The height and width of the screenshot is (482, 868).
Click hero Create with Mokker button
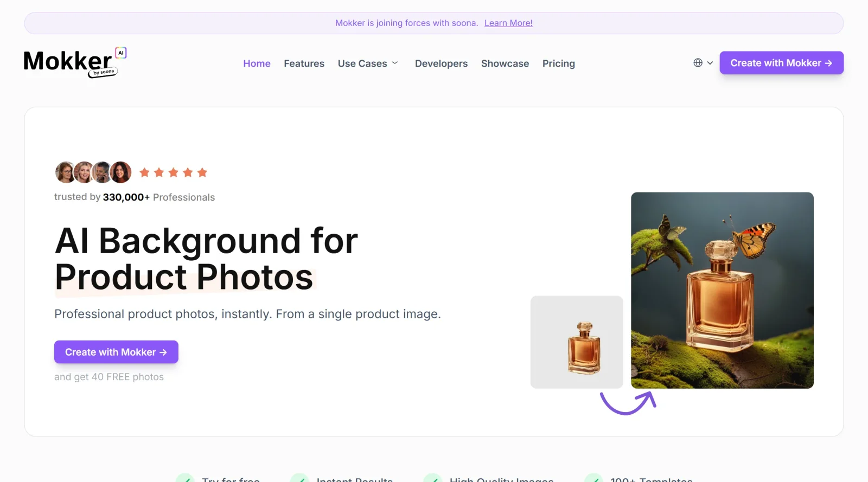(116, 352)
